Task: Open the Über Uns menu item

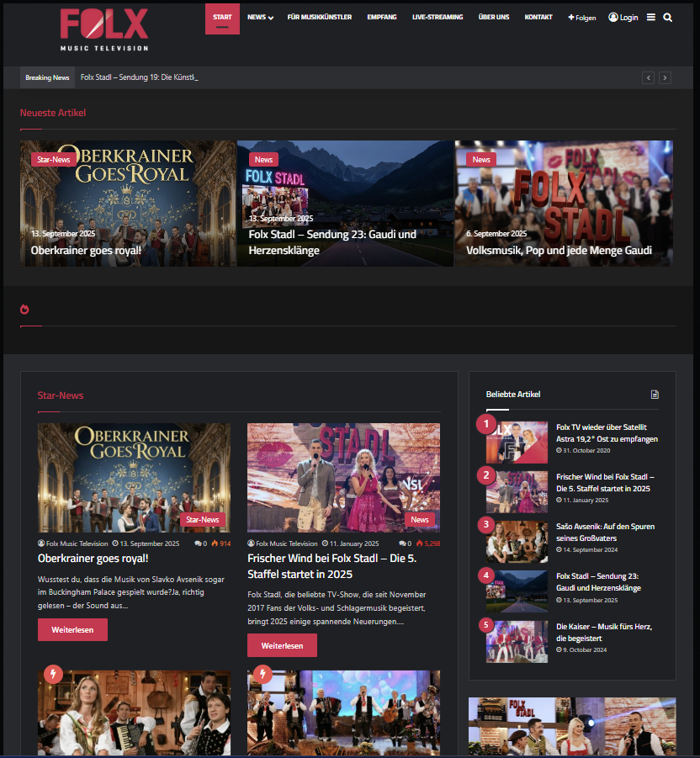Action: (494, 18)
